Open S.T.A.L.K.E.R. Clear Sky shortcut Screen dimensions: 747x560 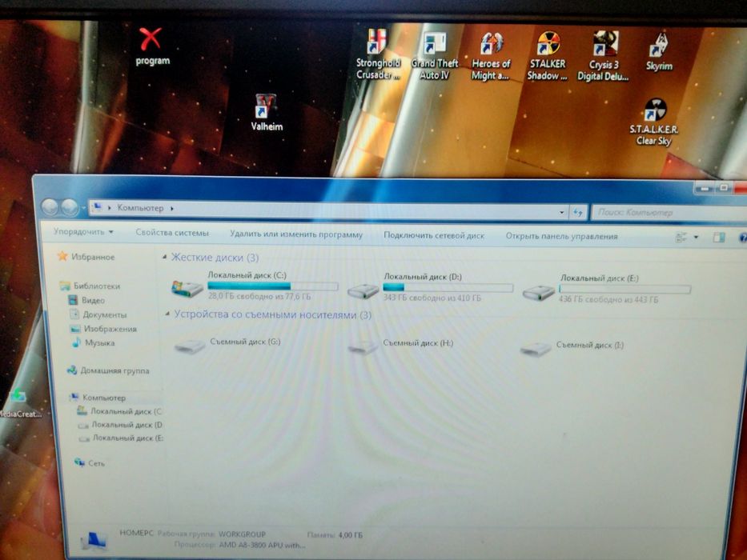653,122
